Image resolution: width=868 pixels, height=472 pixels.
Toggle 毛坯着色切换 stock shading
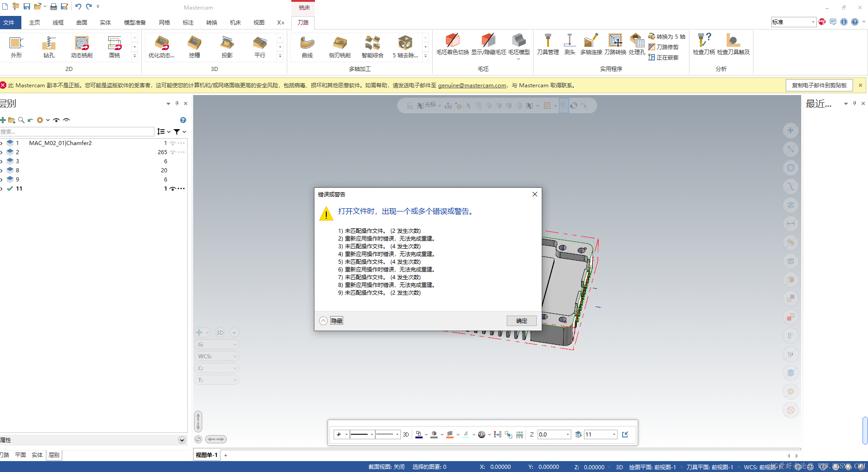(x=453, y=45)
